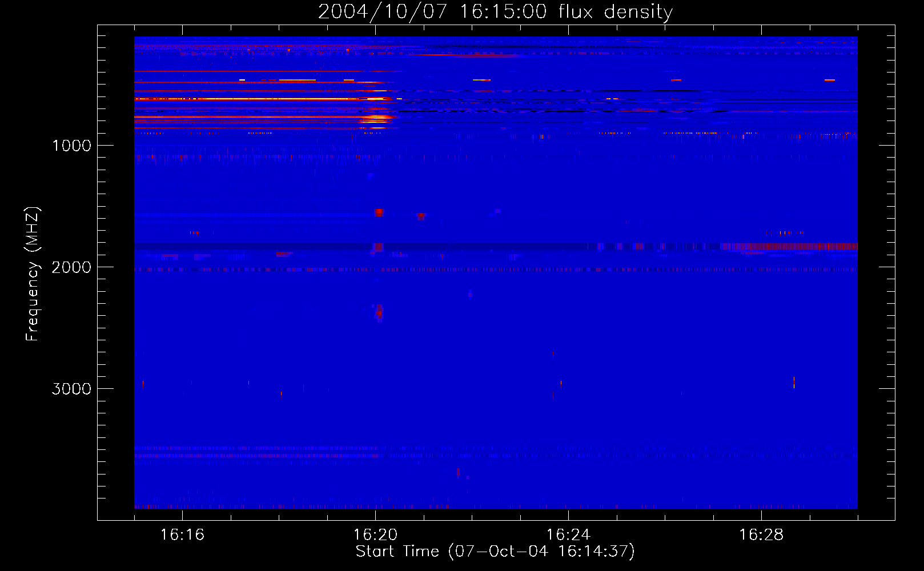This screenshot has width=924, height=571.
Task: Click the 3000 frequency tick label
Action: tap(71, 389)
